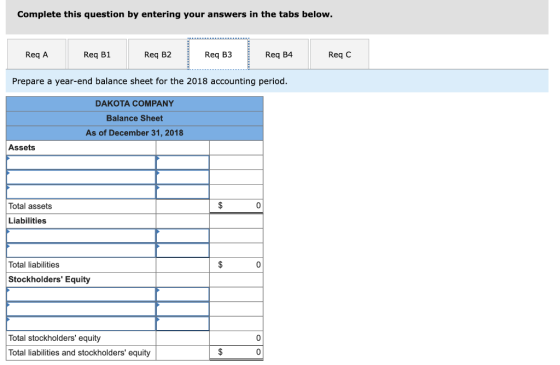Click first asset amount field
This screenshot has width=560, height=365.
182,162
